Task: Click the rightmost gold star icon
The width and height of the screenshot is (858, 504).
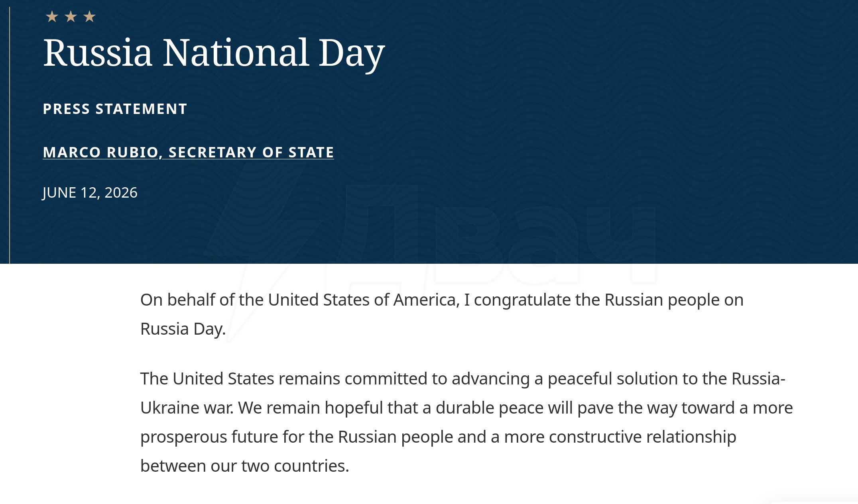Action: coord(89,17)
